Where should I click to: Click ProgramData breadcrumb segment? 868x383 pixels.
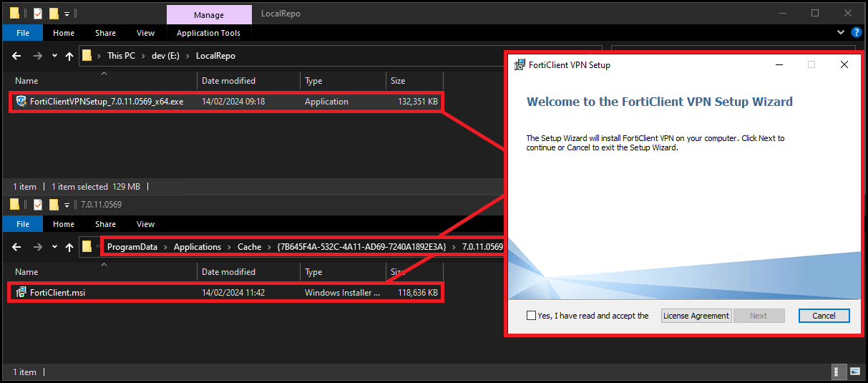pos(132,247)
